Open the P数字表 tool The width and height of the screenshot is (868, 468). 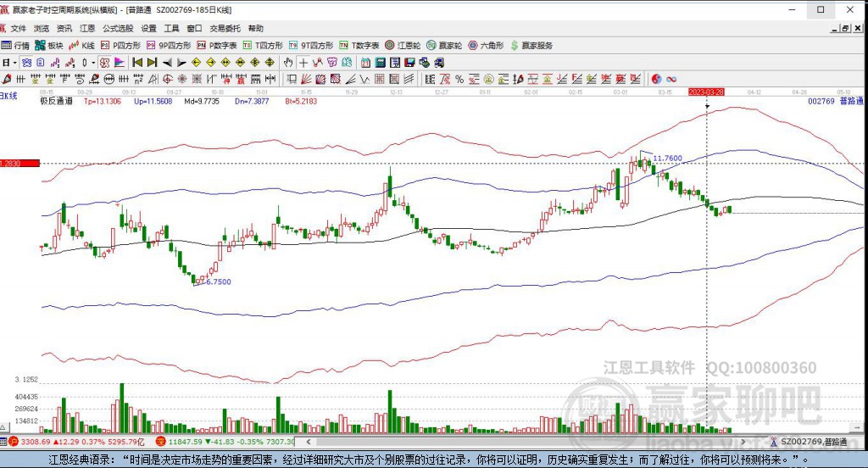pyautogui.click(x=216, y=46)
